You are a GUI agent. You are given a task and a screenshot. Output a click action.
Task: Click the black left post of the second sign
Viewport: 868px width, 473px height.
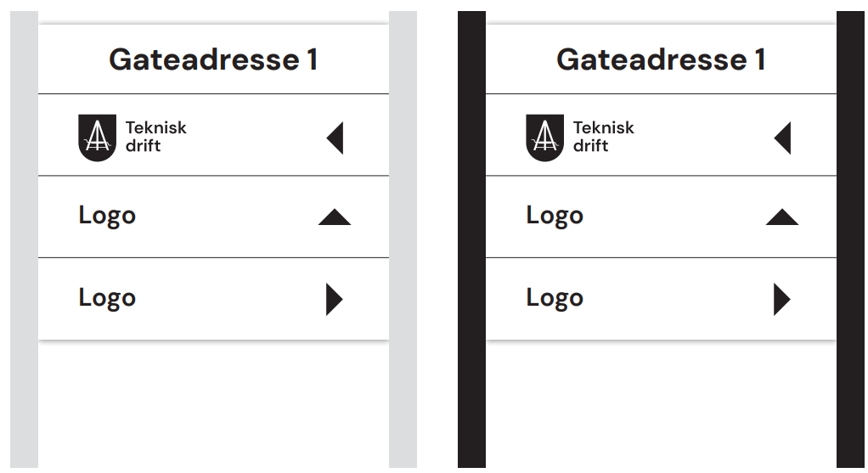click(471, 239)
